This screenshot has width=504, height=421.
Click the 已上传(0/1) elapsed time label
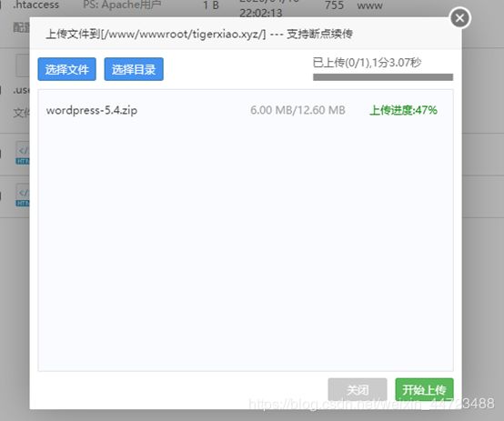pos(367,63)
